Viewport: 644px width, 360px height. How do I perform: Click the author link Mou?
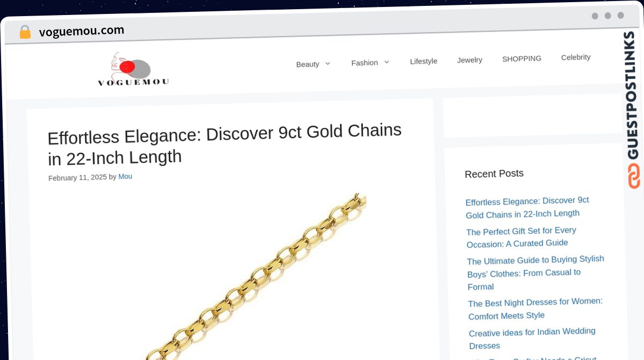click(125, 176)
